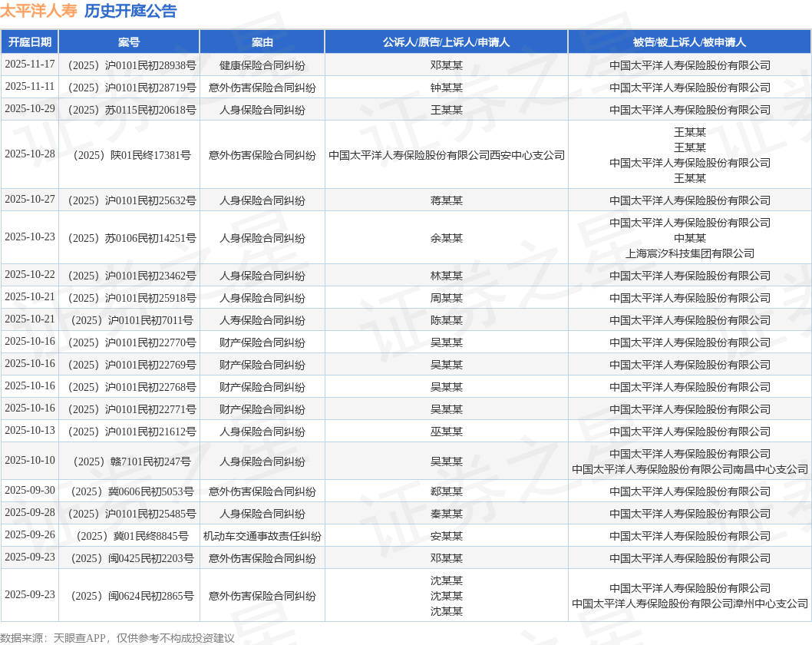Image resolution: width=812 pixels, height=645 pixels.
Task: Click case number 沪0101民初22769号
Action: 132,365
